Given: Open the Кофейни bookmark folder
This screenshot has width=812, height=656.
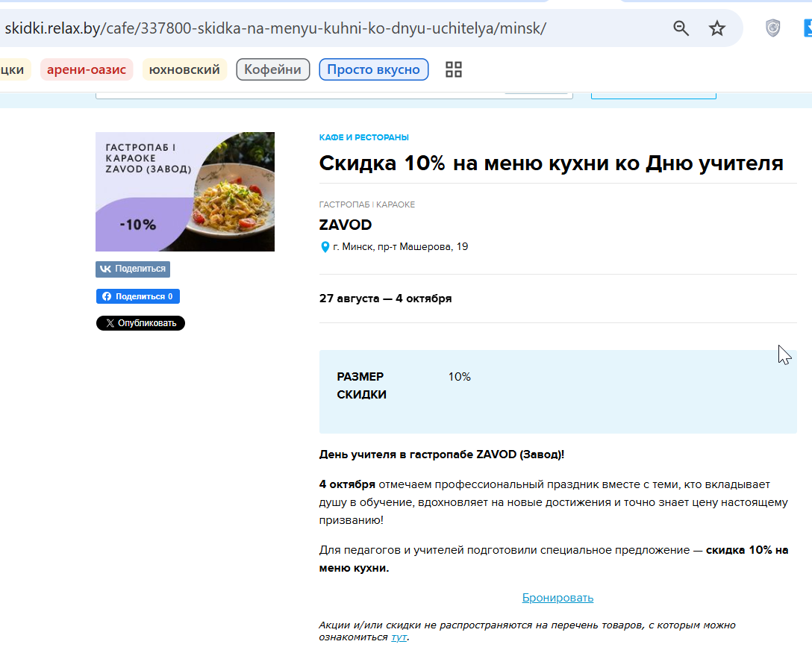Looking at the screenshot, I should click(273, 69).
